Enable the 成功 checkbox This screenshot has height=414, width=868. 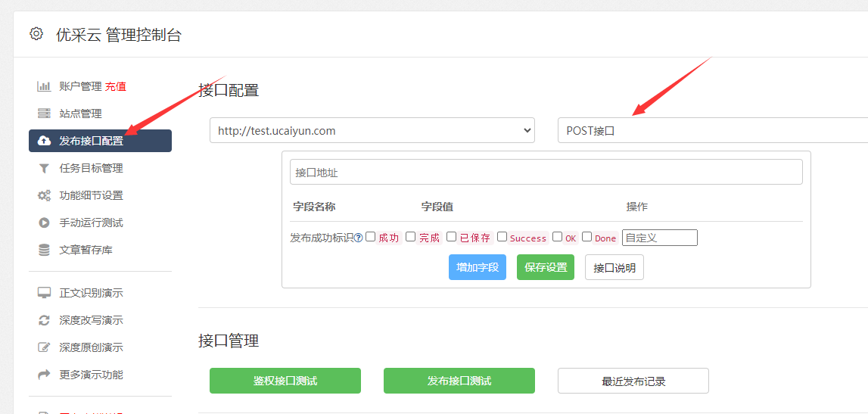point(371,237)
